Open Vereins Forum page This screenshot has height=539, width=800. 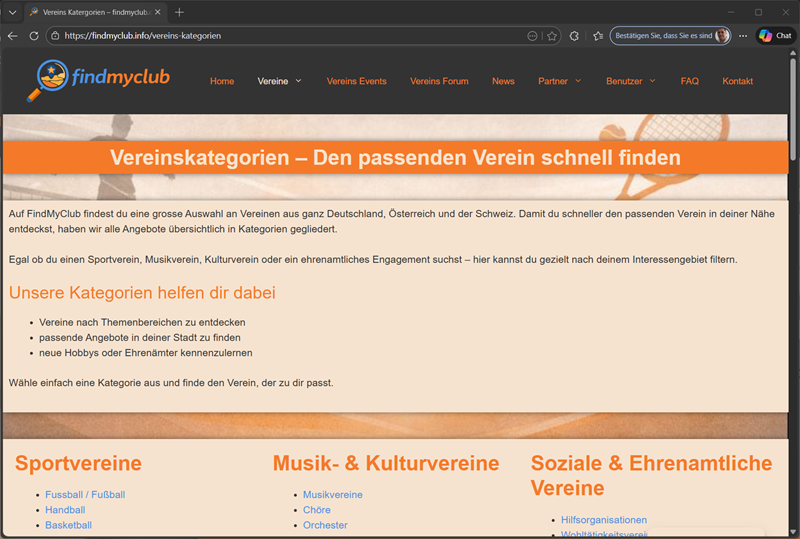coord(439,81)
